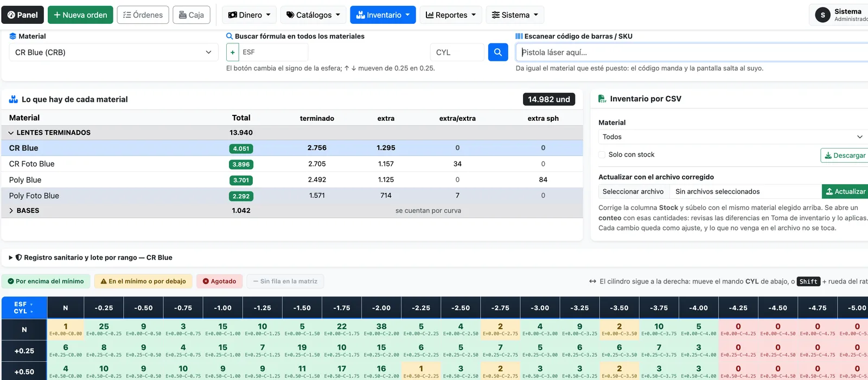Click the Sistema user avatar icon
868x380 pixels.
[822, 15]
